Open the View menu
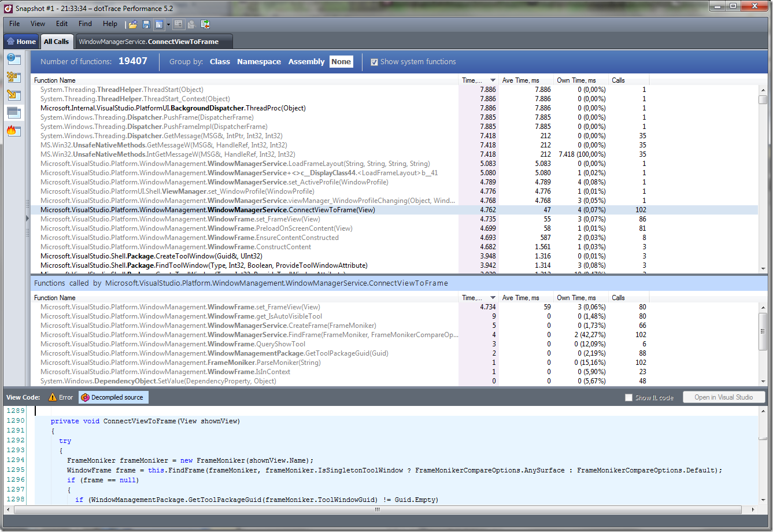This screenshot has height=532, width=773. [x=38, y=24]
